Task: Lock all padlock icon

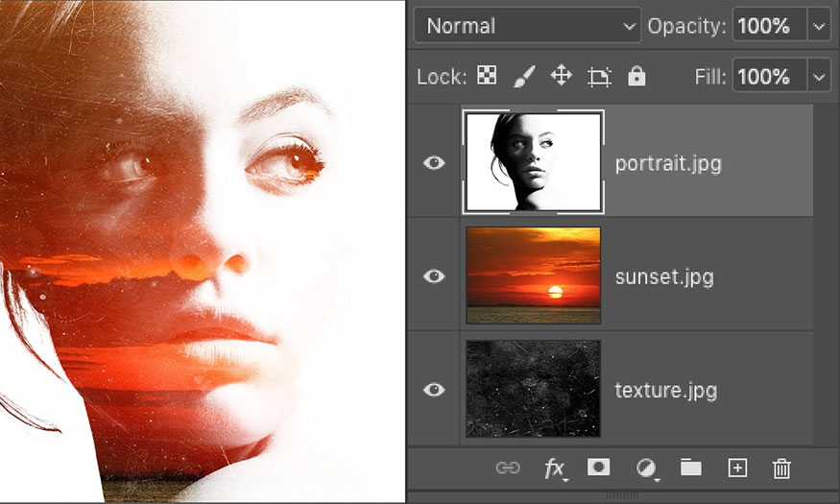Action: pyautogui.click(x=636, y=76)
